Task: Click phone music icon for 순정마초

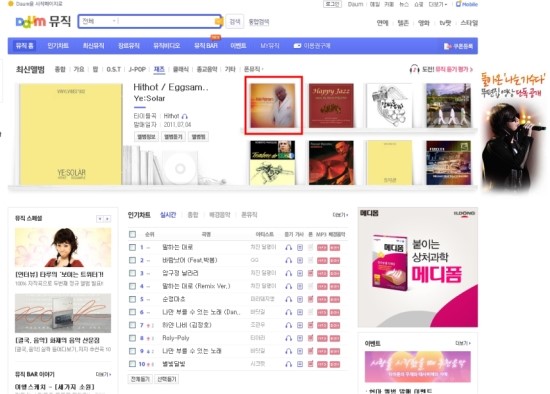Action: click(310, 299)
